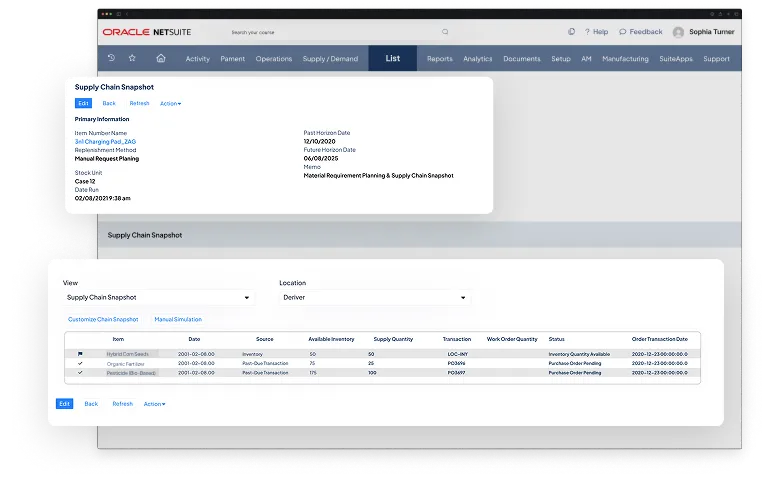Viewport: 771px width, 485px height.
Task: Open the Payment menu
Action: [x=233, y=59]
